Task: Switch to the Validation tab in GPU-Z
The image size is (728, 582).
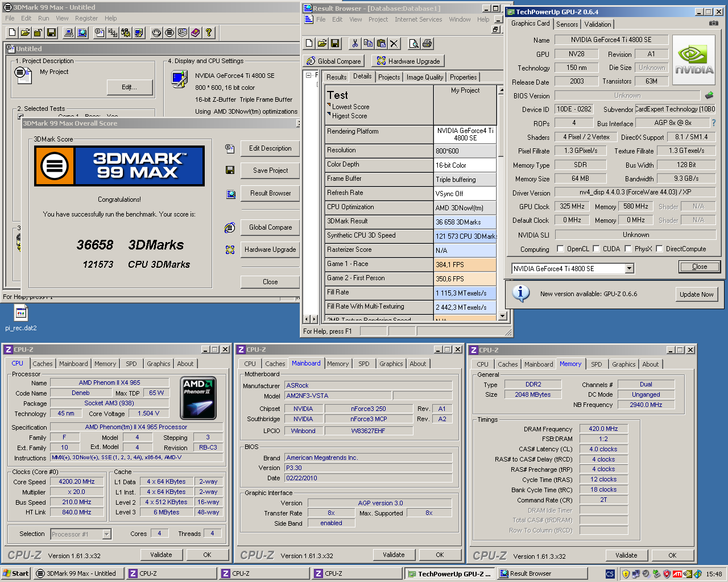Action: [597, 24]
